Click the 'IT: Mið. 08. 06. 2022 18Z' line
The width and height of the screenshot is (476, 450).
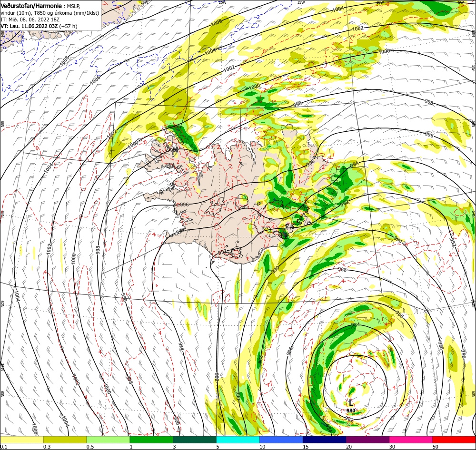(x=30, y=20)
